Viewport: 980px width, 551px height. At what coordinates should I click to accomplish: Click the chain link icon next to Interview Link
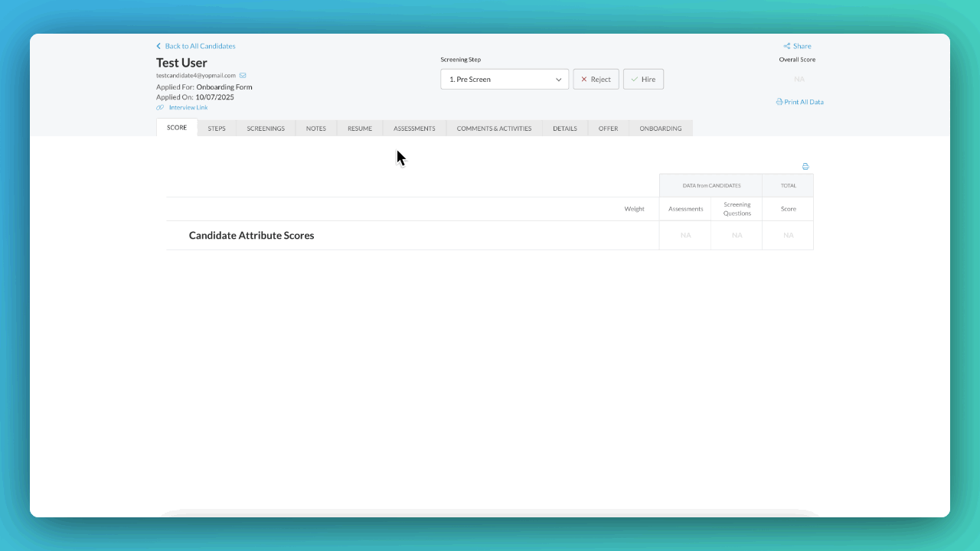pos(158,107)
